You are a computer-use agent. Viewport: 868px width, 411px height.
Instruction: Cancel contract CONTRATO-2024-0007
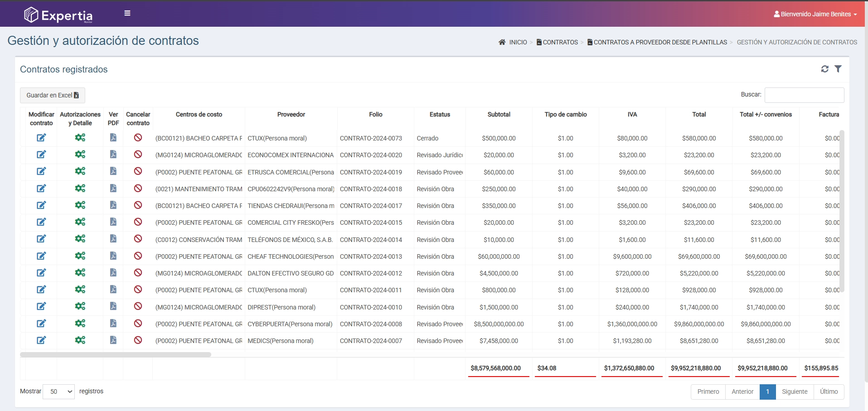[138, 340]
